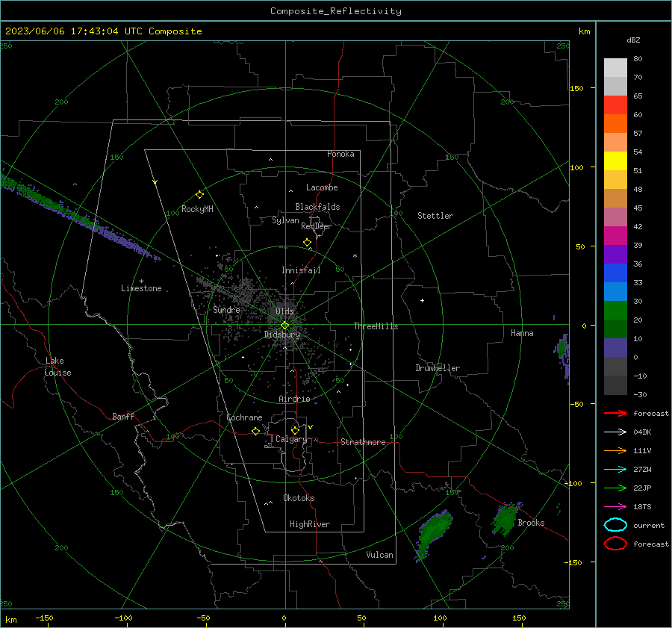Click the Hanna label

point(522,333)
